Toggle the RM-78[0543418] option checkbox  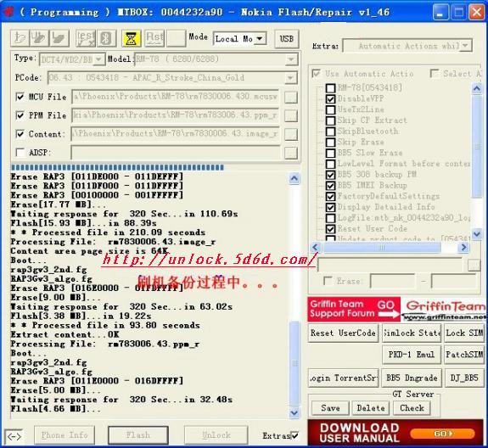(330, 88)
